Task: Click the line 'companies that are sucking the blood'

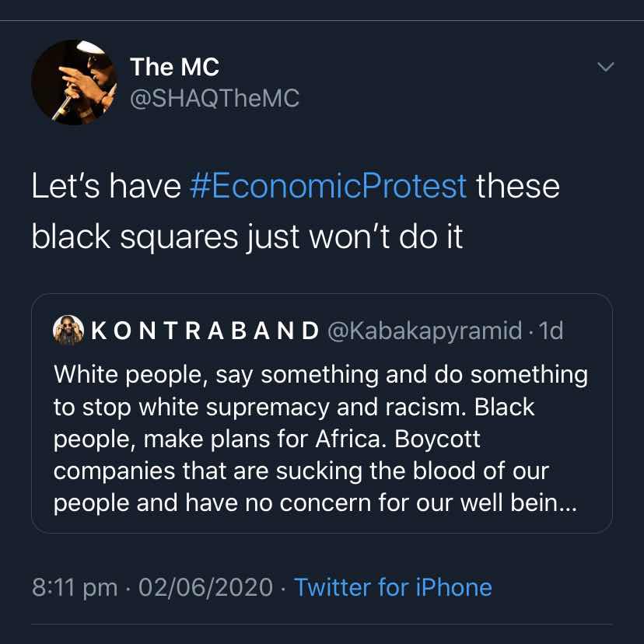Action: click(x=301, y=471)
